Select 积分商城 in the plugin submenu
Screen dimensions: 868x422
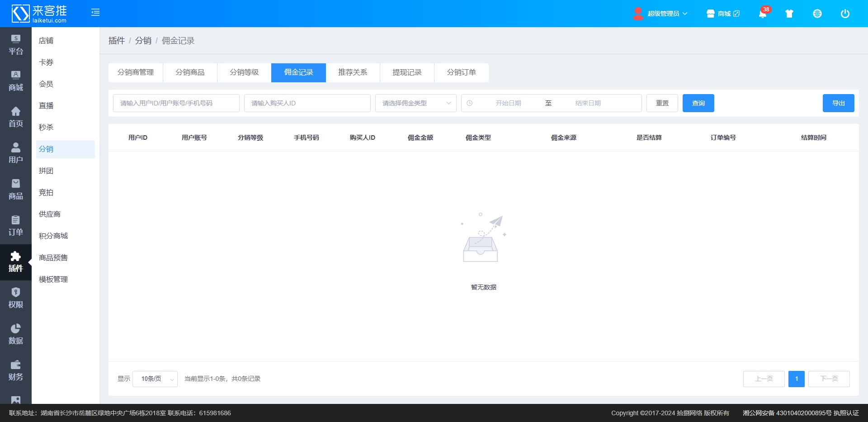tap(53, 236)
